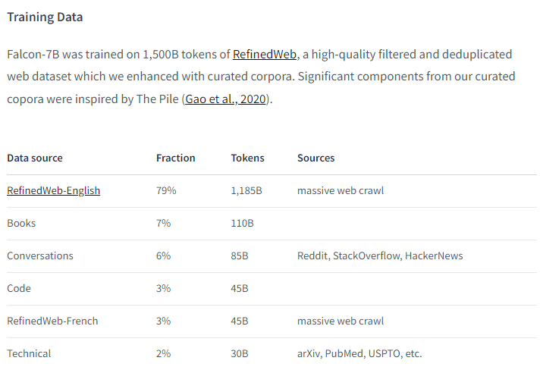Screen dimensions: 543x392
Task: Click the Tokens column header
Action: [x=247, y=158]
